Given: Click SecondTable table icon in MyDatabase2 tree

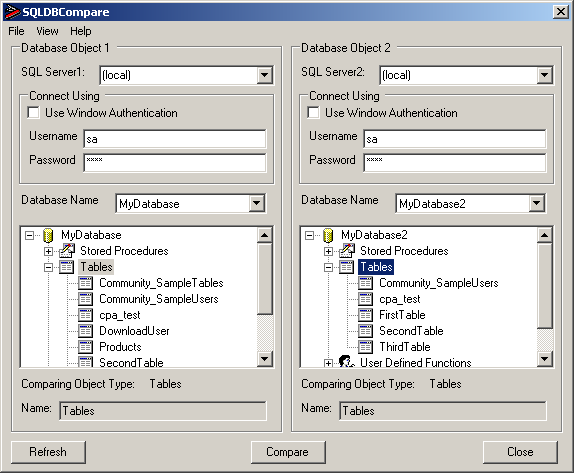Looking at the screenshot, I should 366,331.
